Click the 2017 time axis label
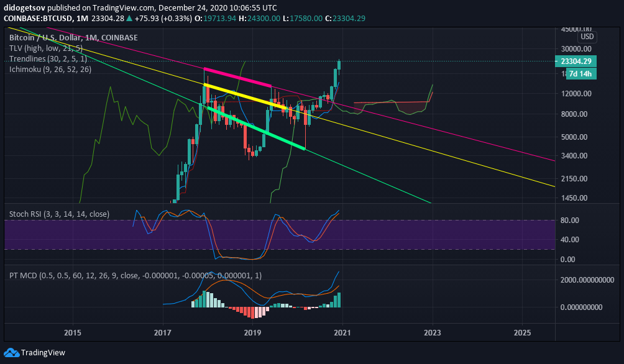Screen dimensions: 624x364 pyautogui.click(x=163, y=332)
